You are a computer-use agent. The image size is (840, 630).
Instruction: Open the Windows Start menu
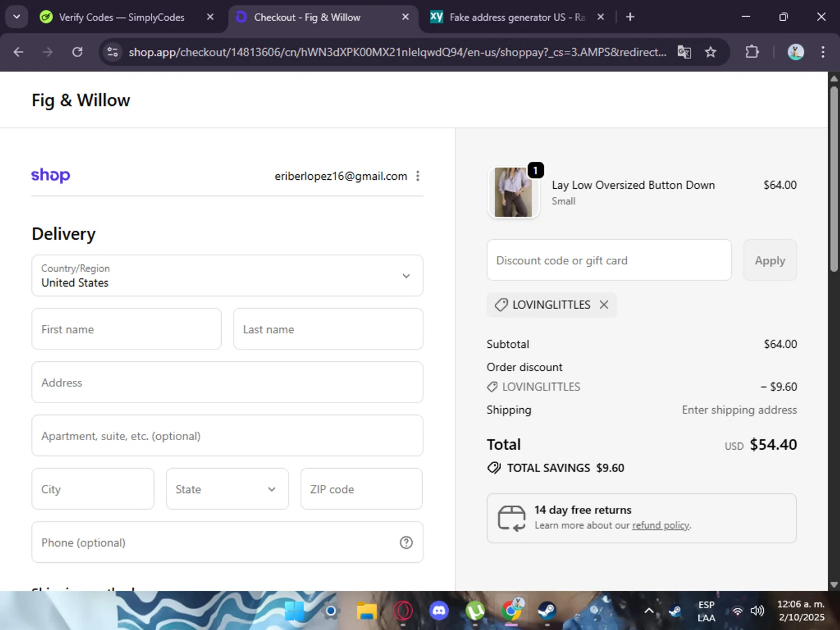pyautogui.click(x=295, y=611)
